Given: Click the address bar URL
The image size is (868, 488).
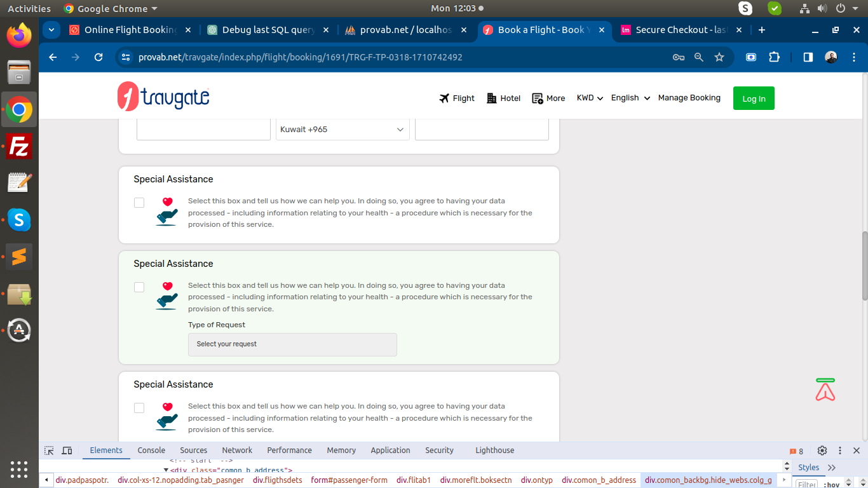Looking at the screenshot, I should (300, 57).
